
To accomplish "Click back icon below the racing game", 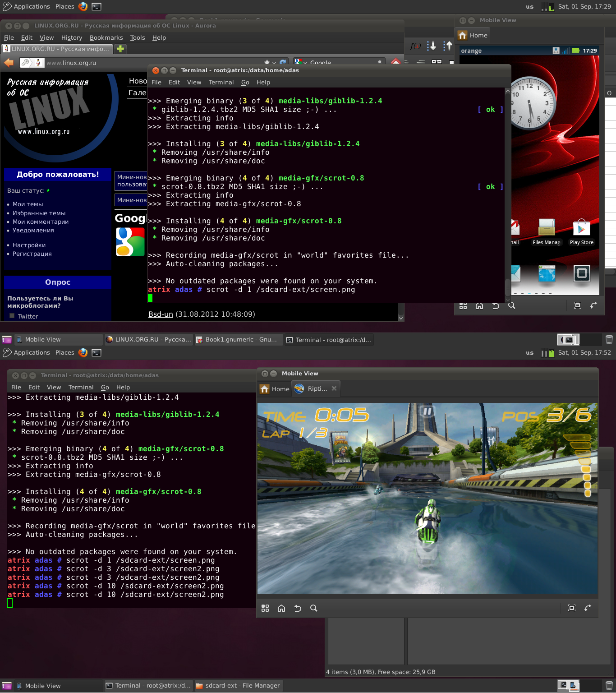I will (298, 608).
